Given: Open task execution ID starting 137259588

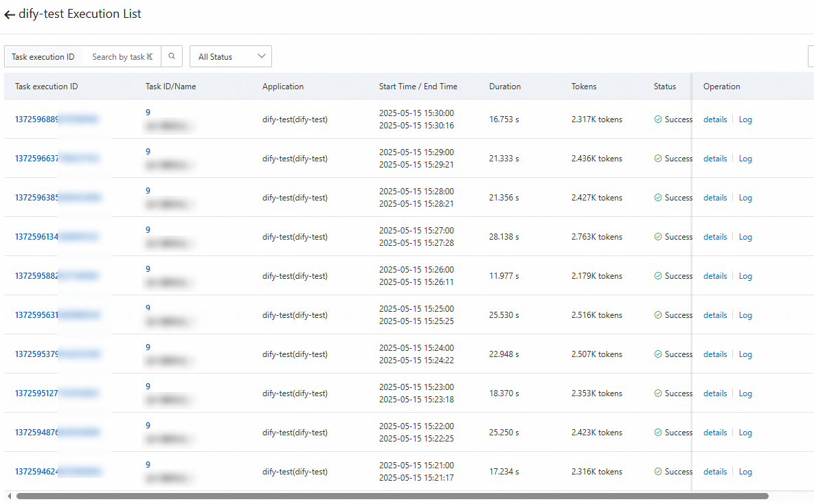Looking at the screenshot, I should 56,276.
